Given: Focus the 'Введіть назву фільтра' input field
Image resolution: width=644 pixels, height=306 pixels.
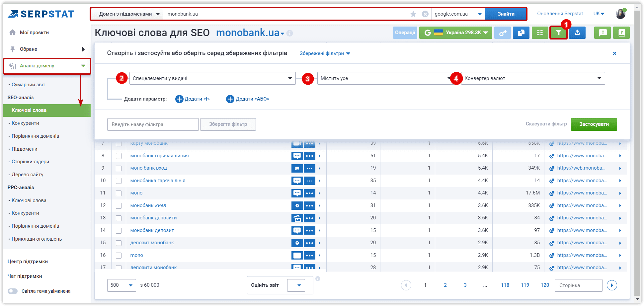Looking at the screenshot, I should (x=153, y=124).
